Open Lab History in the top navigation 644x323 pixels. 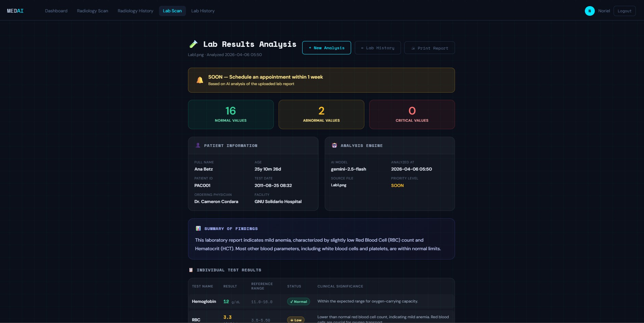click(203, 11)
